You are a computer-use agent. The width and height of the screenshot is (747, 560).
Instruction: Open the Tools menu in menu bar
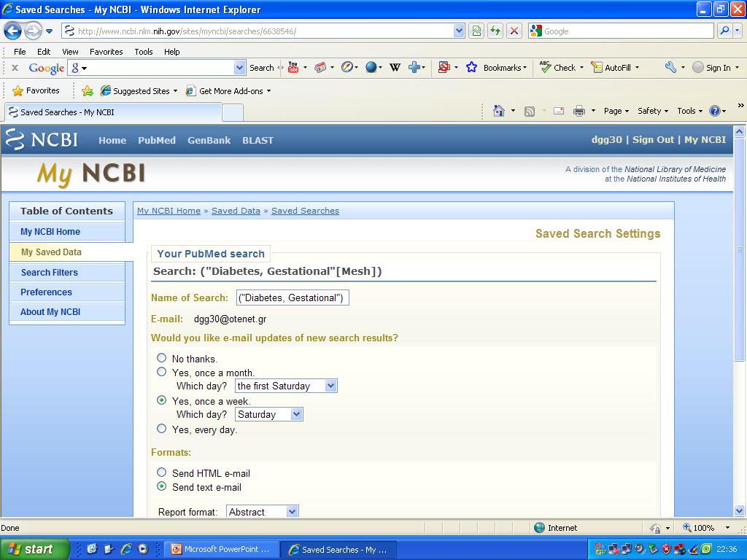[x=144, y=52]
